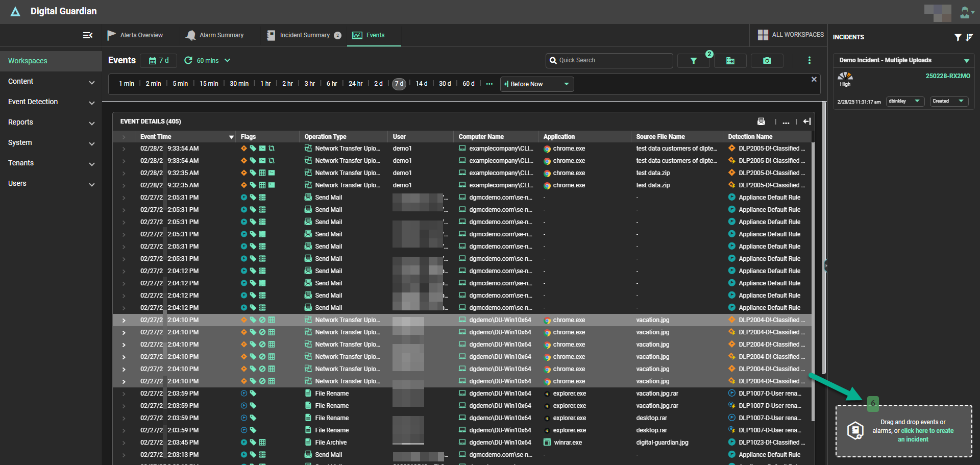980x465 pixels.
Task: Switch to the Alerts Overview tab
Action: 135,35
